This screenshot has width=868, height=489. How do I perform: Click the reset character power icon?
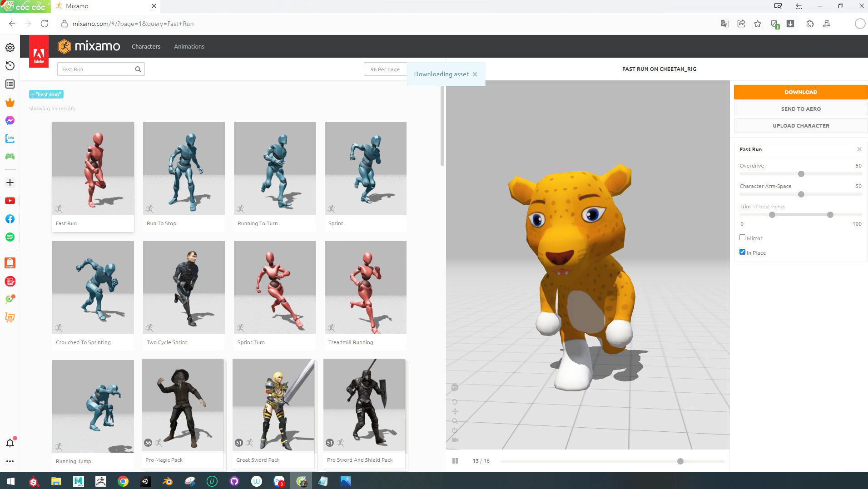coord(455,430)
